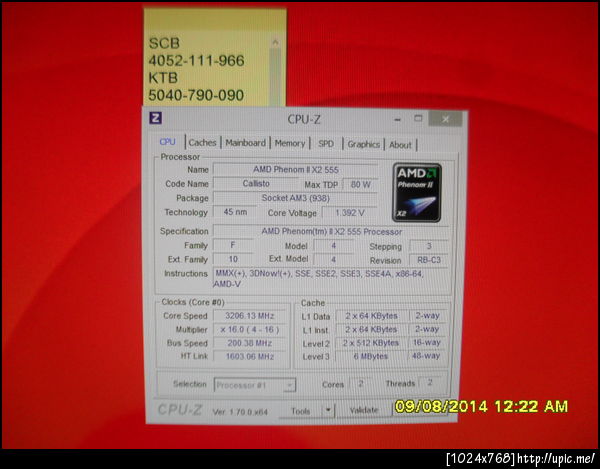Screen dimensions: 600x469
Task: Click the SCB line in the sticky note
Action: pyautogui.click(x=164, y=43)
